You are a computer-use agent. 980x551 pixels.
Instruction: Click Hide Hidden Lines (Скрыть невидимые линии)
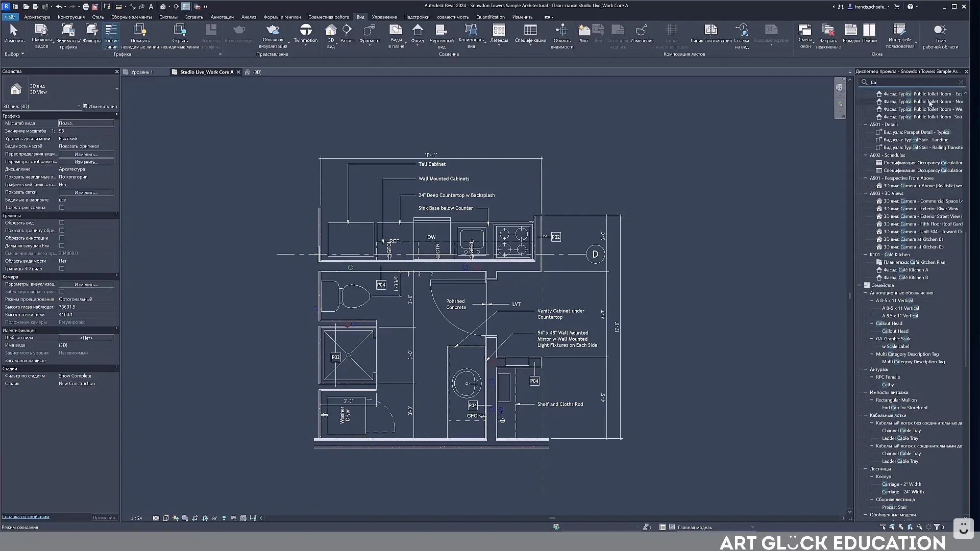click(180, 36)
